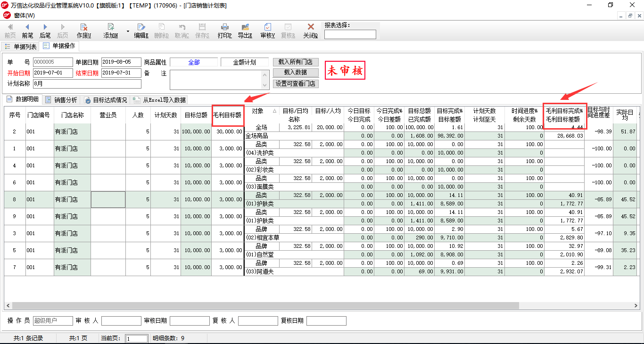Void the document with 作废 icon

[x=84, y=31]
